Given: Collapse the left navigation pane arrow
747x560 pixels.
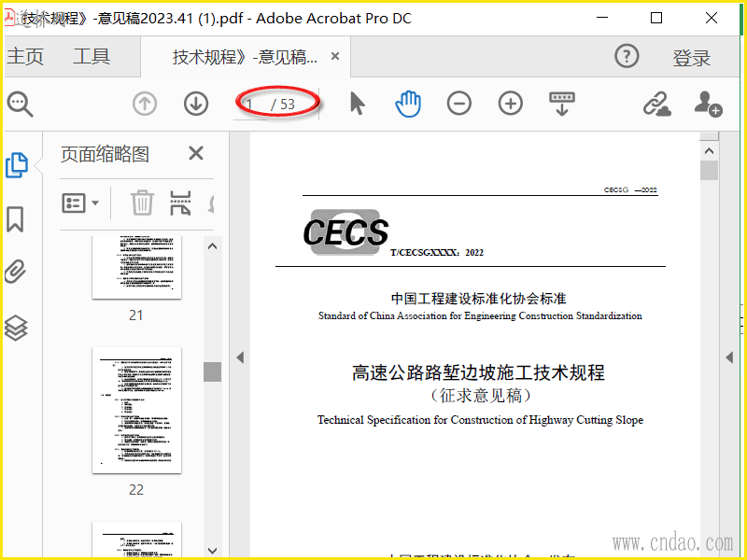Looking at the screenshot, I should coord(240,357).
